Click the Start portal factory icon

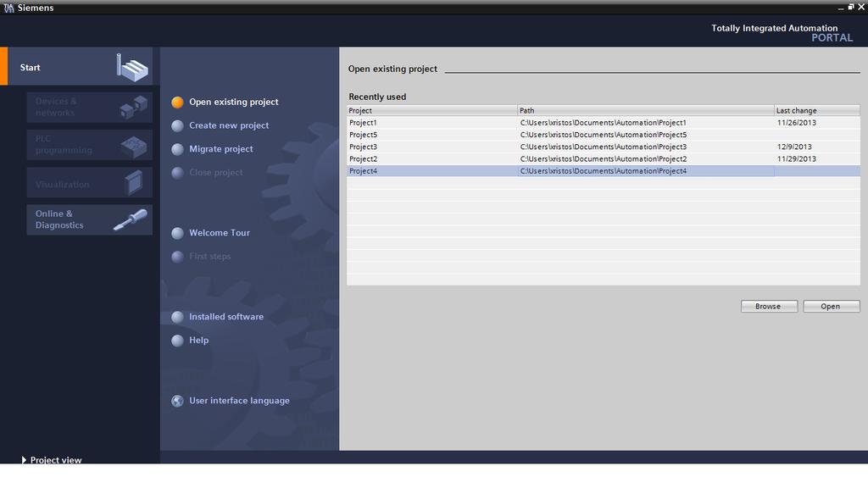click(132, 68)
